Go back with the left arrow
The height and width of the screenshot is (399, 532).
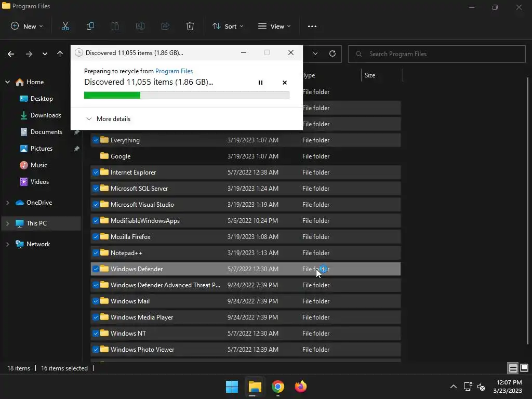tap(11, 54)
